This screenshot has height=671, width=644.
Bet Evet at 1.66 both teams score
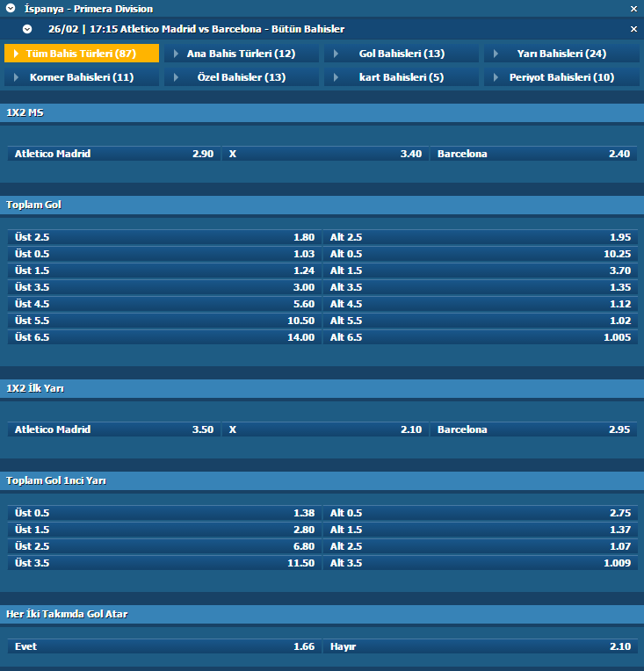click(x=164, y=646)
